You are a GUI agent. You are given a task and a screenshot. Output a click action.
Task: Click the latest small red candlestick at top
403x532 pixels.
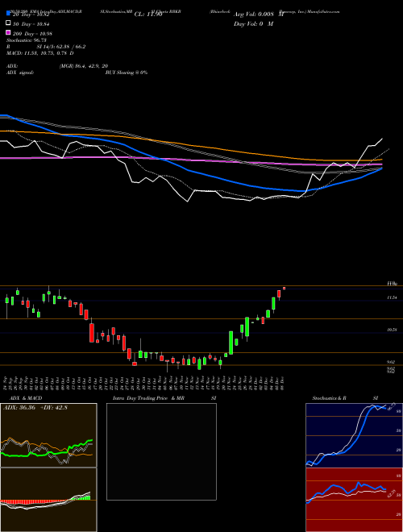[285, 289]
